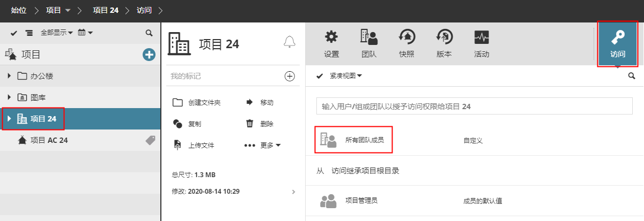
Task: Click the tag icon on 项目 AC 24
Action: coord(151,140)
